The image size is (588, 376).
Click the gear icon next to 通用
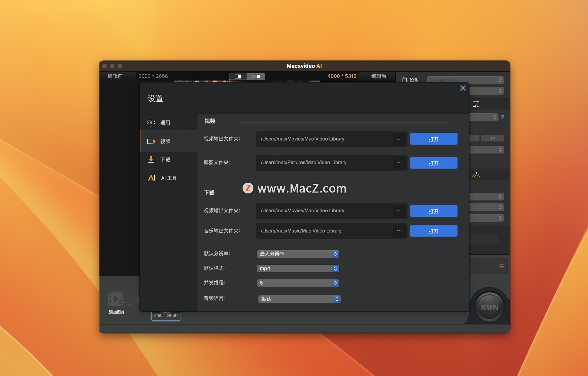point(151,123)
